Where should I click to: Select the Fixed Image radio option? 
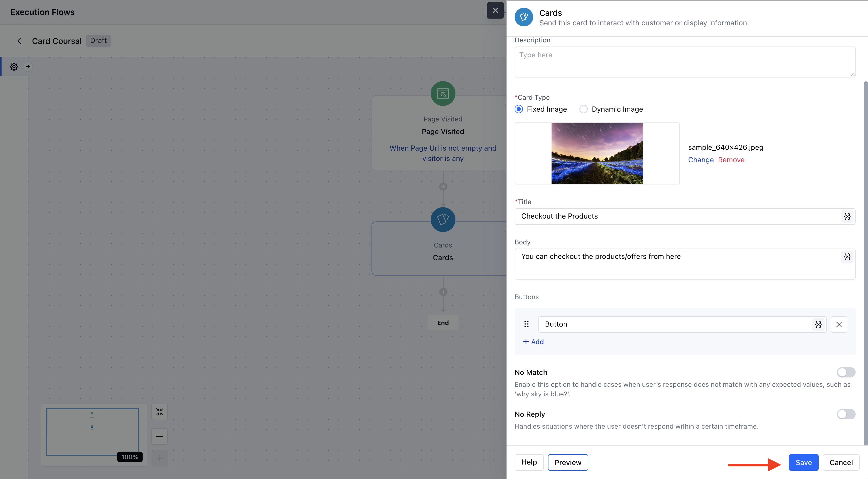519,109
